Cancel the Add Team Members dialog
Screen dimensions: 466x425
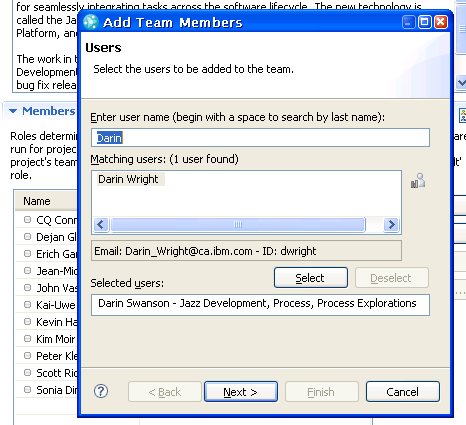403,392
